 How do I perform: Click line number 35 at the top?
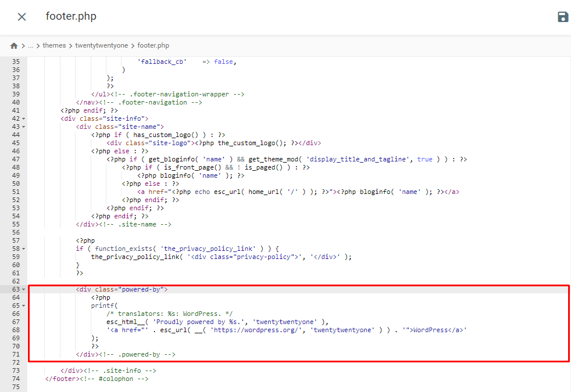coord(16,61)
